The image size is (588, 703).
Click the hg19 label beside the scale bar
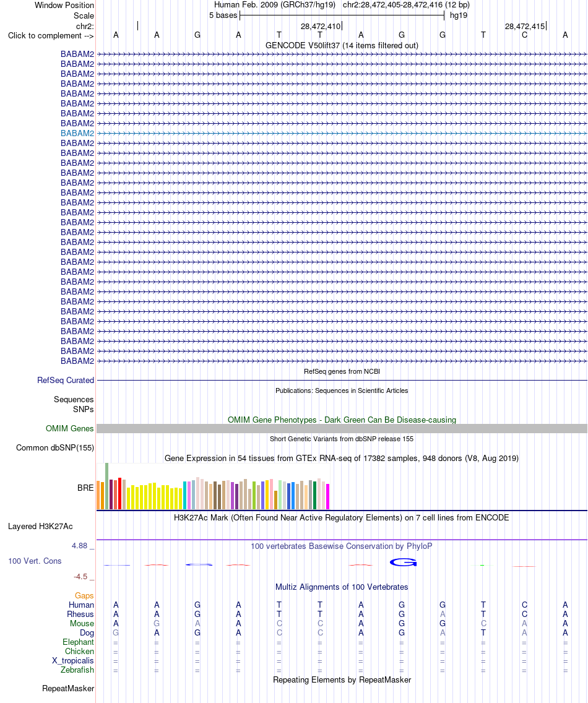(459, 15)
